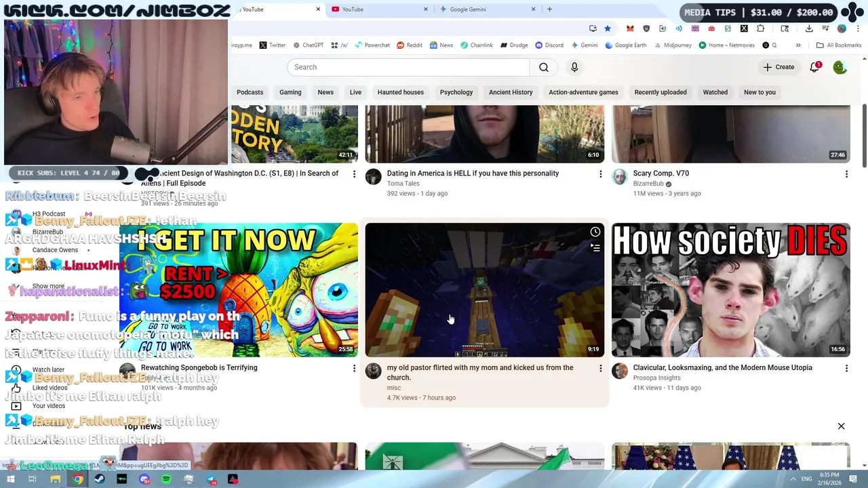The width and height of the screenshot is (868, 488).
Task: Open the Chrome extensions puzzle icon
Action: click(760, 28)
